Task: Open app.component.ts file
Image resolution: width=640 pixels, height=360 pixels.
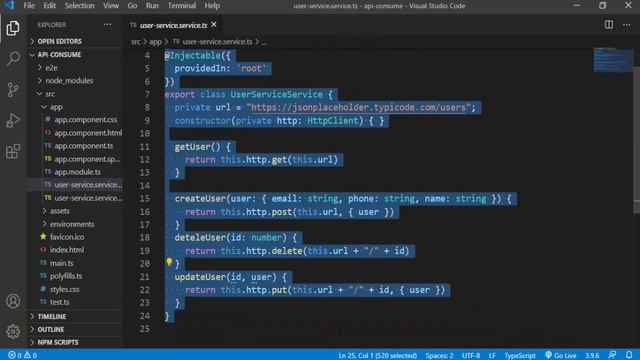Action: pos(76,146)
